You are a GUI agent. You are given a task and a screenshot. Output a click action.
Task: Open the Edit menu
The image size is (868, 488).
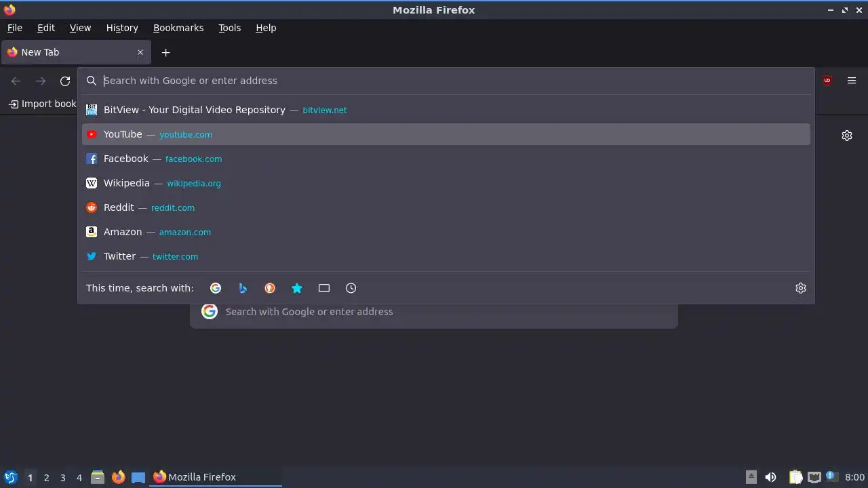pos(46,28)
